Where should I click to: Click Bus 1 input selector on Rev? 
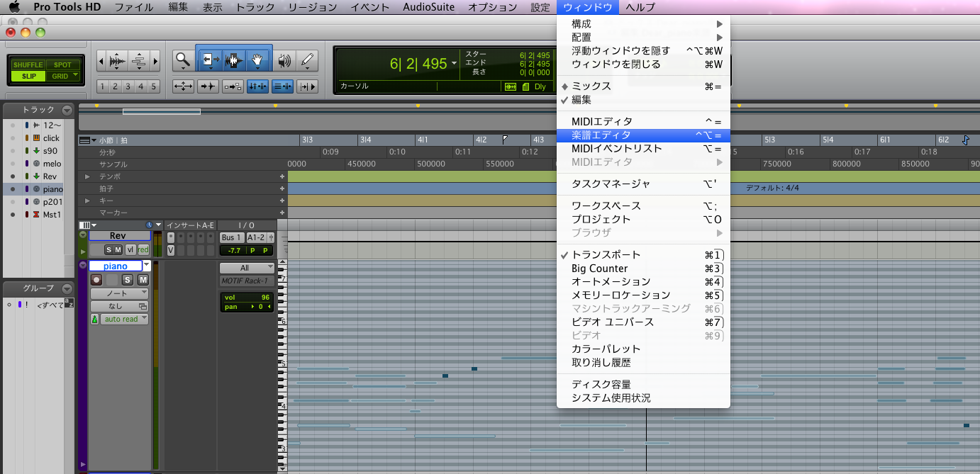click(x=231, y=237)
